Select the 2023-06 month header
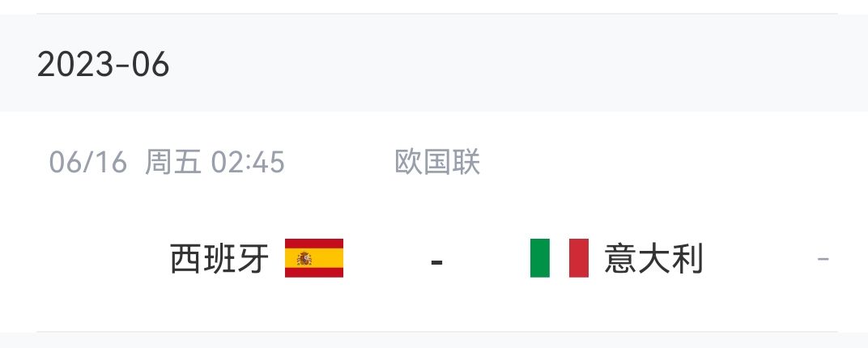The width and height of the screenshot is (868, 348). point(103,65)
